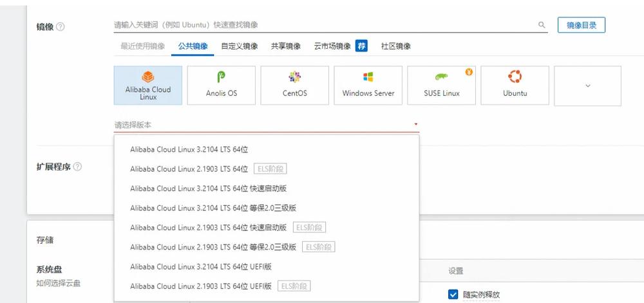644x303 pixels.
Task: Switch to 公共镜像 tab
Action: (x=193, y=46)
